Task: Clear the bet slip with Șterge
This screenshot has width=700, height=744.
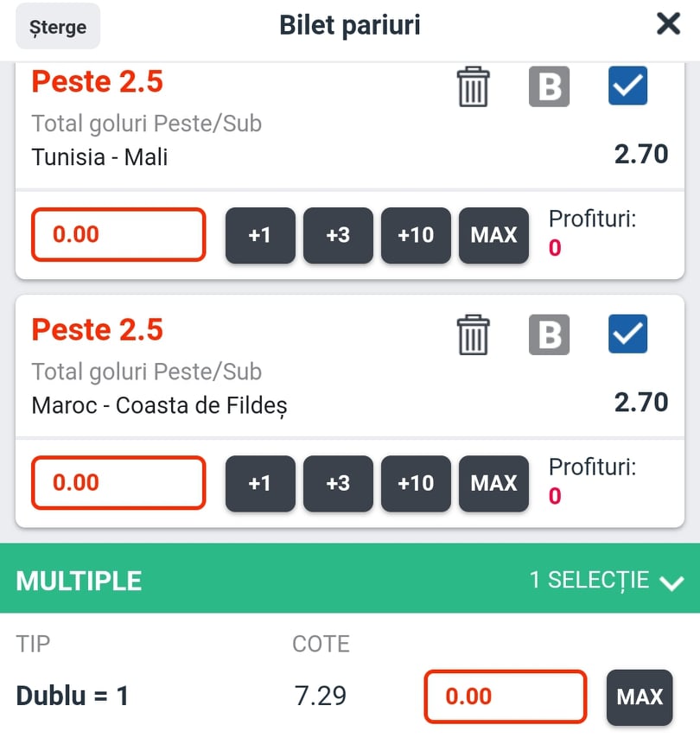Action: 58,26
